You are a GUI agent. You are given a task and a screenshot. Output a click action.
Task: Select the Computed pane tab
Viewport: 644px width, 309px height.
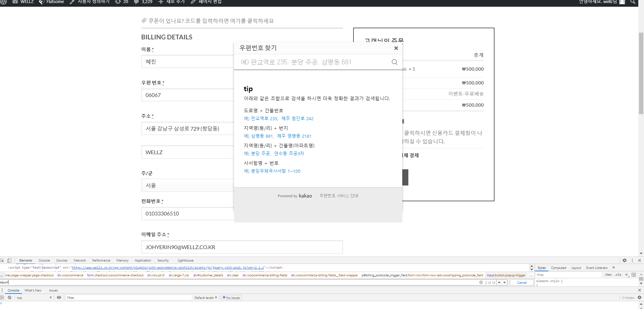pyautogui.click(x=558, y=268)
